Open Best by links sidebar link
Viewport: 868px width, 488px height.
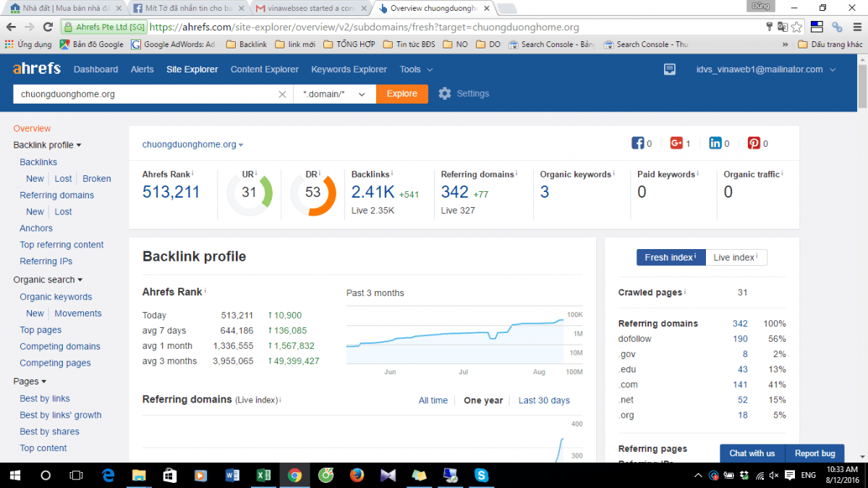(x=45, y=398)
